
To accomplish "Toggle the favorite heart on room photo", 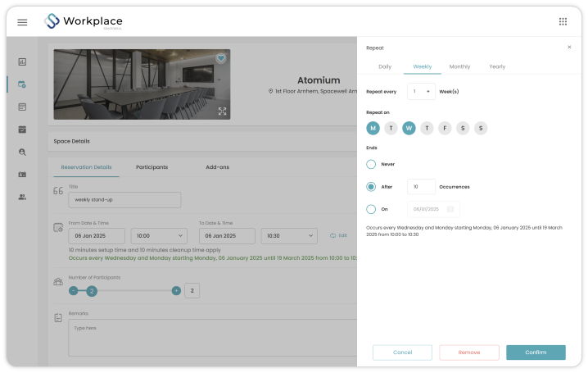I will tap(221, 58).
